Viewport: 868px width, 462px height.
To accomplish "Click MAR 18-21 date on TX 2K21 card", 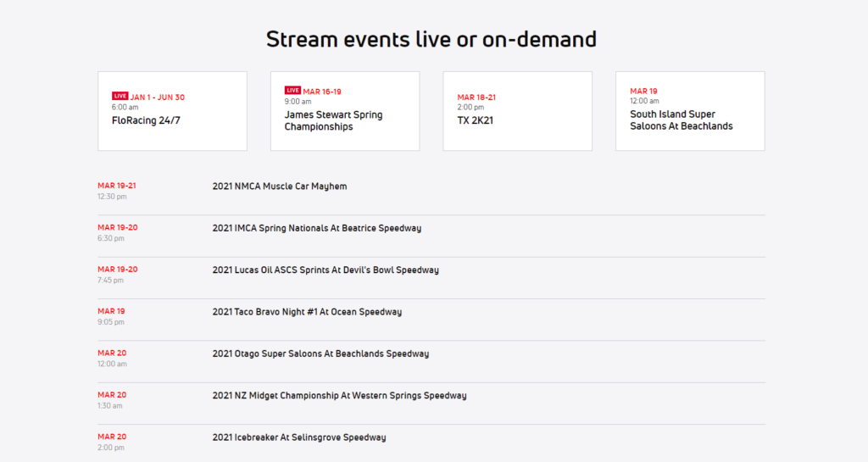I will [x=476, y=97].
